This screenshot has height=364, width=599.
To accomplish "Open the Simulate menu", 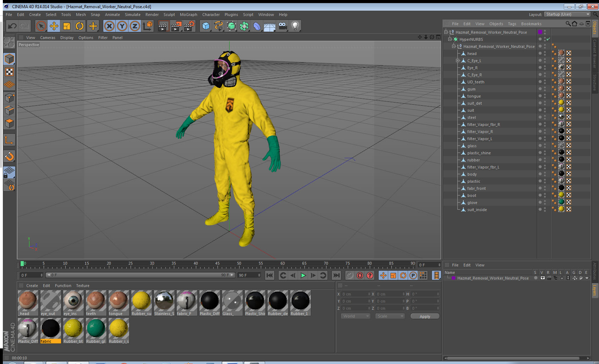I will coord(132,15).
